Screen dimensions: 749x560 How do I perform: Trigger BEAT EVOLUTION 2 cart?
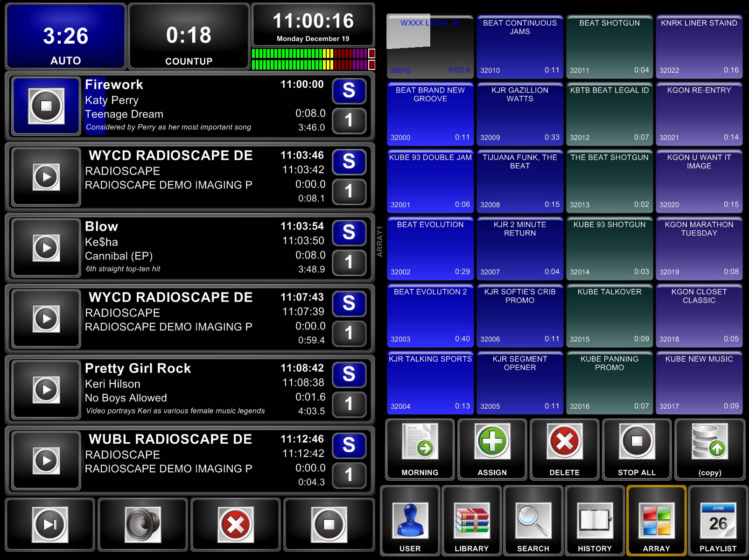pos(430,315)
